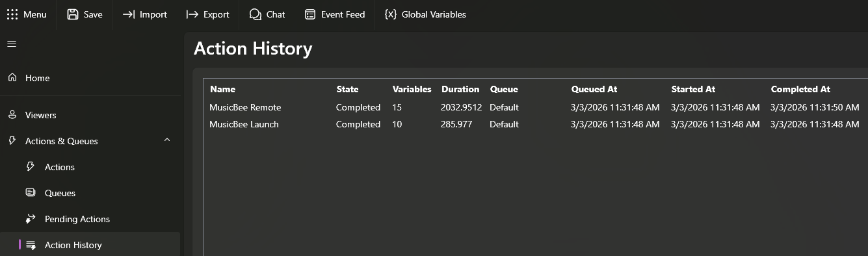Click MusicBee Launch Started At cell

[x=715, y=124]
